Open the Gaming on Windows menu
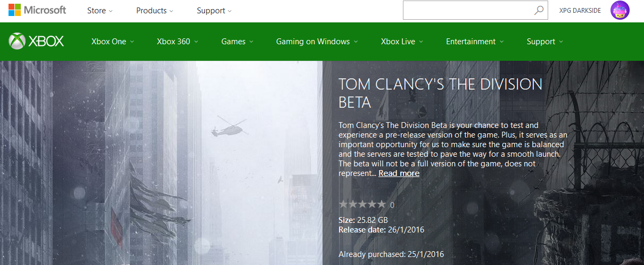The width and height of the screenshot is (644, 265). coord(317,42)
